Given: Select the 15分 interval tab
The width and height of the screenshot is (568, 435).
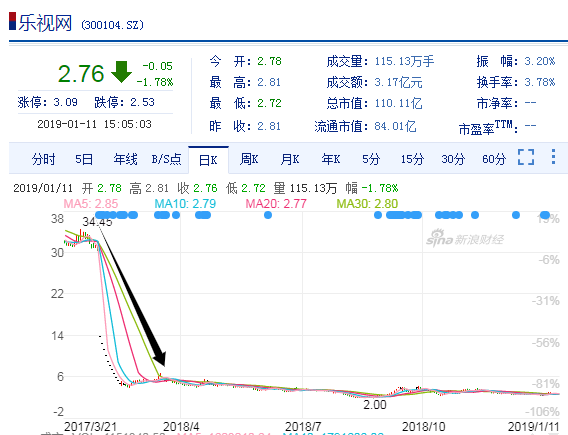Looking at the screenshot, I should tap(412, 159).
